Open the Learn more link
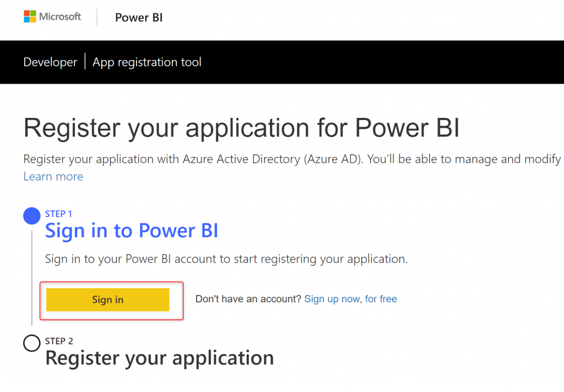 point(53,177)
